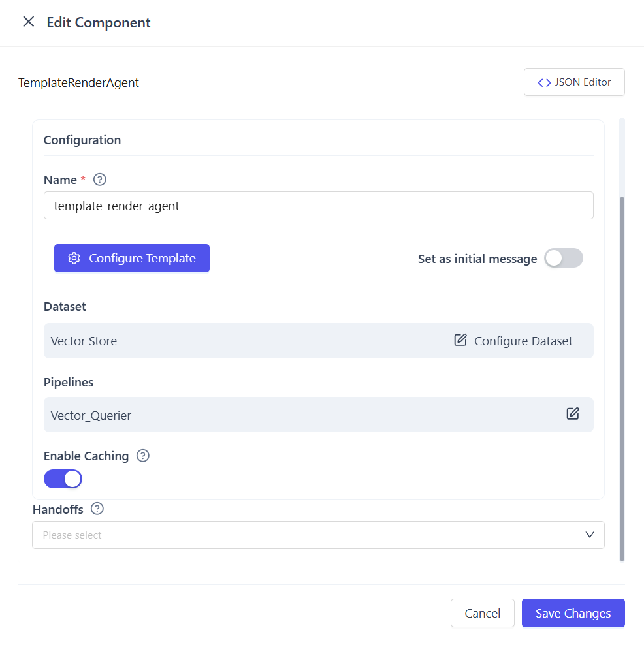
Task: Open Configure Dataset link text
Action: tap(523, 341)
